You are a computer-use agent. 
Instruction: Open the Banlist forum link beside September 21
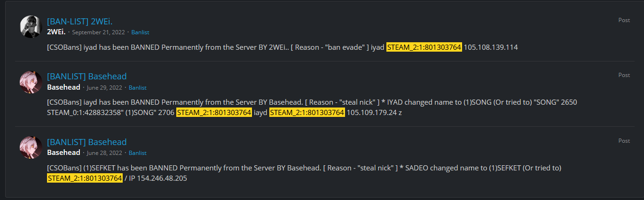tap(140, 32)
